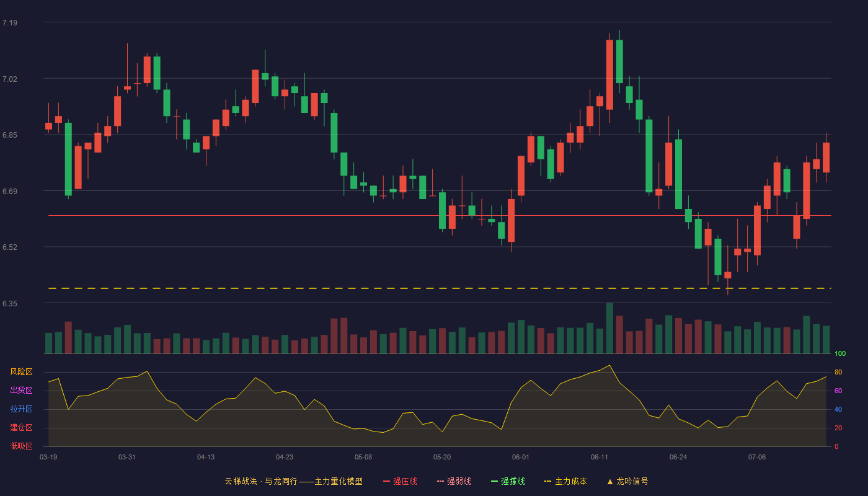Toggle the 龙吟信号 legend item
This screenshot has width=868, height=496.
[x=627, y=481]
